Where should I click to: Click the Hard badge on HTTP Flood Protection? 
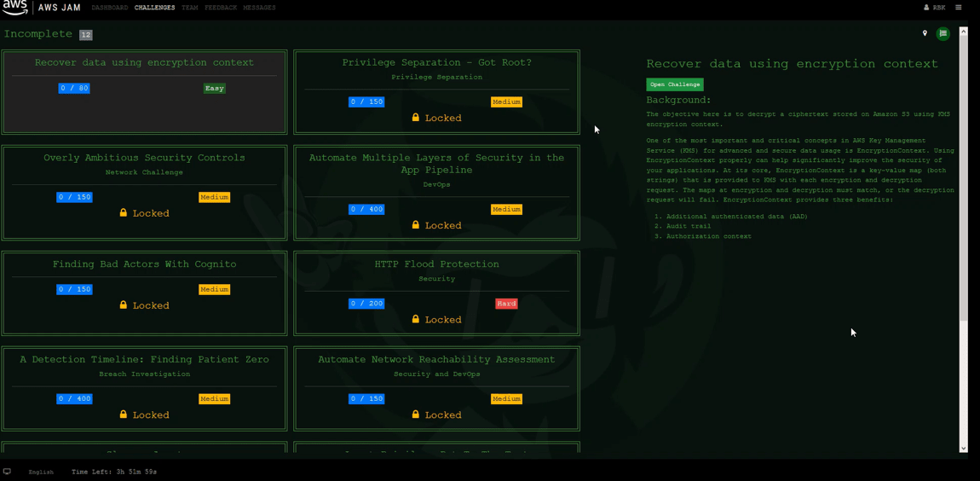506,304
